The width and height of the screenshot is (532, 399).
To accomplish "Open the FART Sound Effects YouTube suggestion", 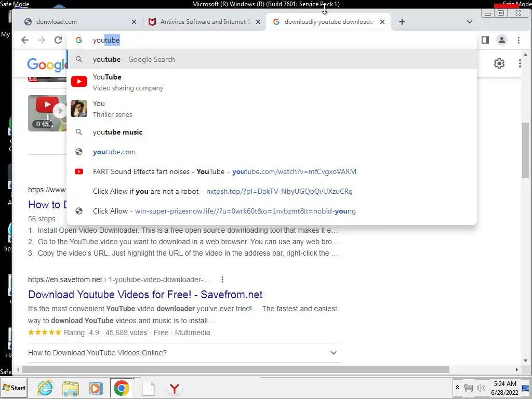I will click(271, 171).
